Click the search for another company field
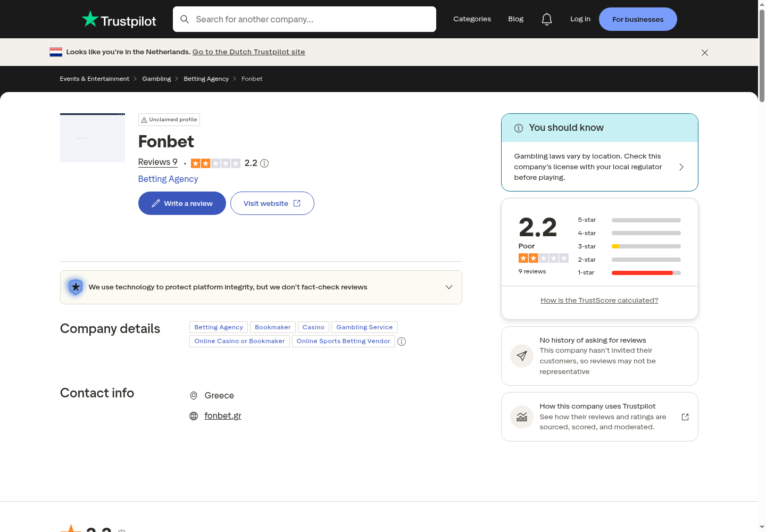Image resolution: width=766 pixels, height=532 pixels. click(304, 19)
